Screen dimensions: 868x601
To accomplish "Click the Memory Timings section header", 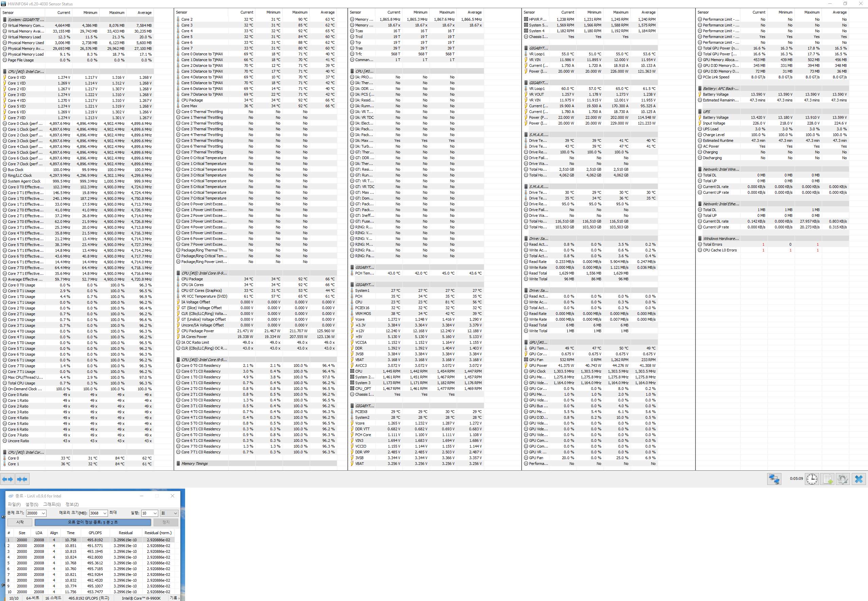I will tap(194, 464).
